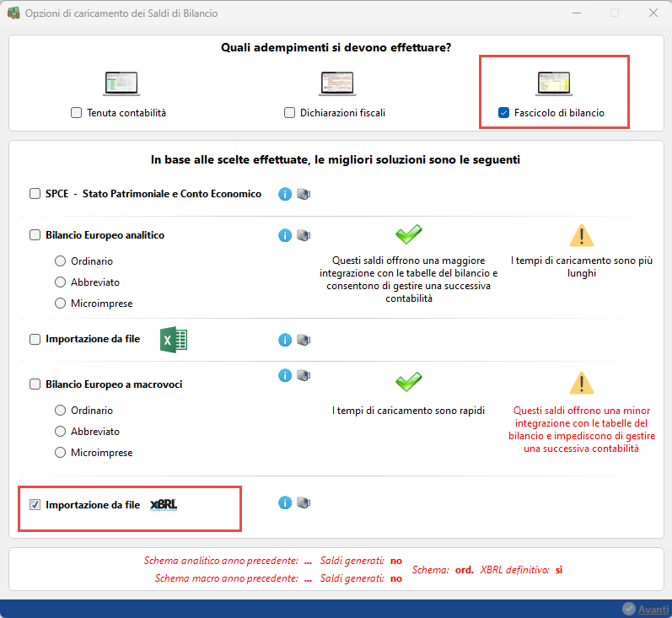Click the Fascicolo di bilancio laptop image

click(554, 83)
